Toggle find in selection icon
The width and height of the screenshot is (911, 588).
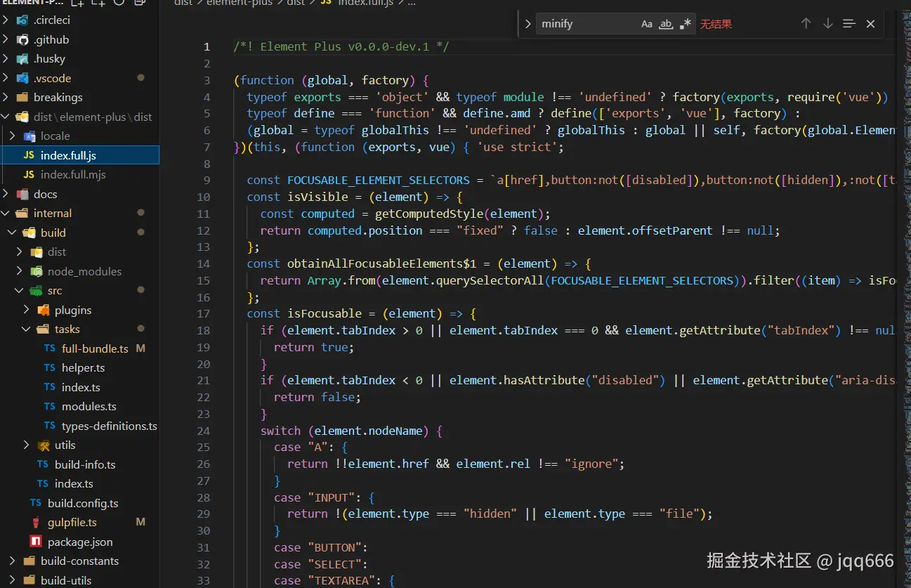(849, 24)
